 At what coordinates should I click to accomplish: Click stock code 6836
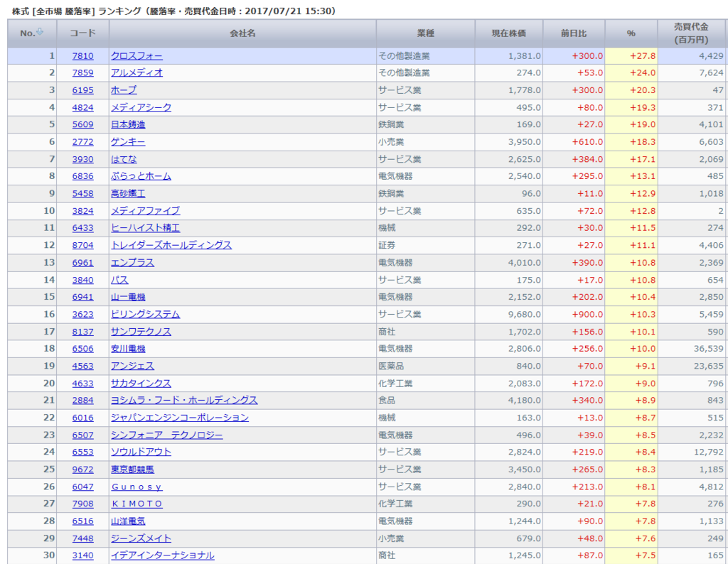tap(82, 176)
